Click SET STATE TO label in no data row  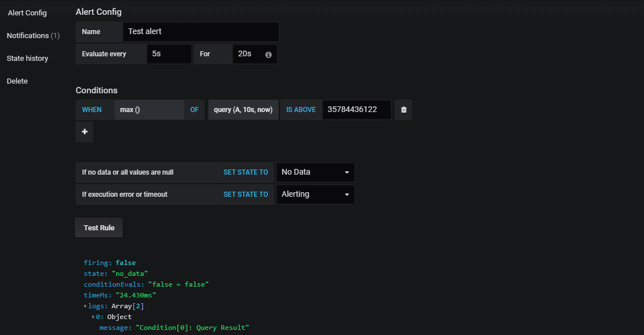pyautogui.click(x=246, y=172)
